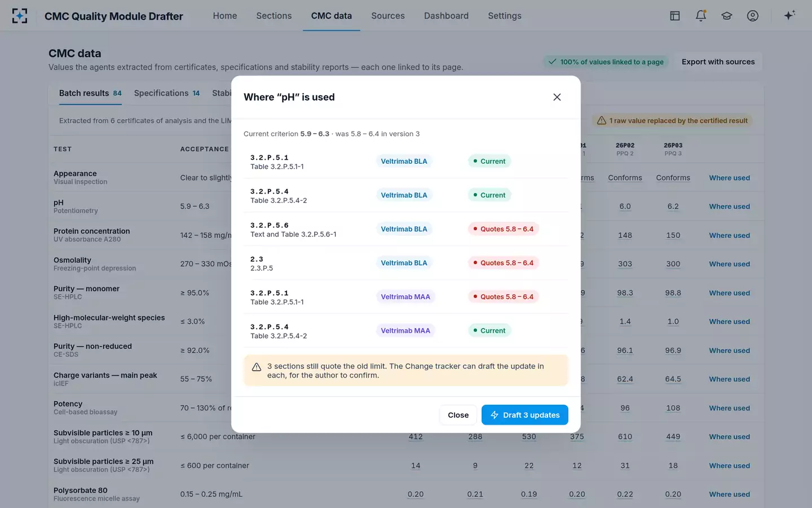Click the 26P03 PPQ 3 column header
Image resolution: width=812 pixels, height=508 pixels.
pyautogui.click(x=673, y=149)
